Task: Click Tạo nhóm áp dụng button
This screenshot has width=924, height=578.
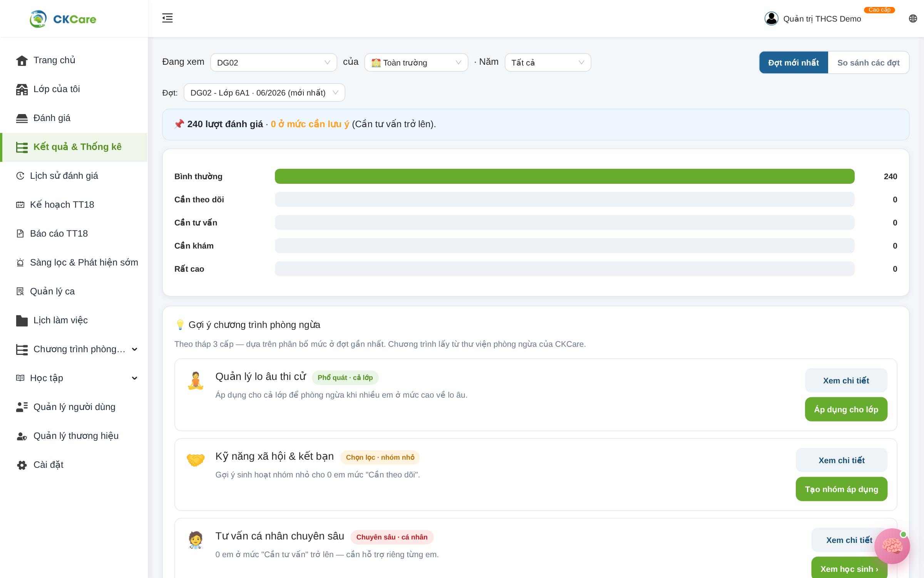Action: pos(841,489)
